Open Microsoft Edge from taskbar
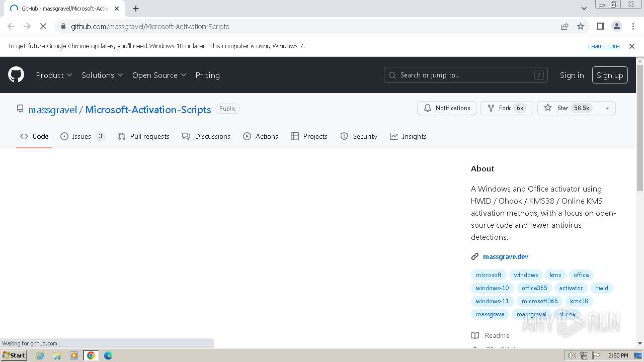This screenshot has height=362, width=644. click(108, 355)
